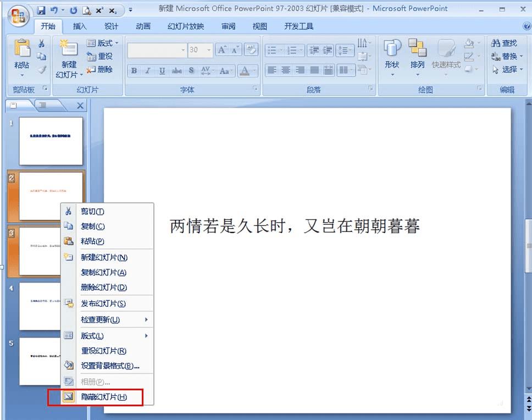
Task: Undo the last action
Action: (x=54, y=10)
